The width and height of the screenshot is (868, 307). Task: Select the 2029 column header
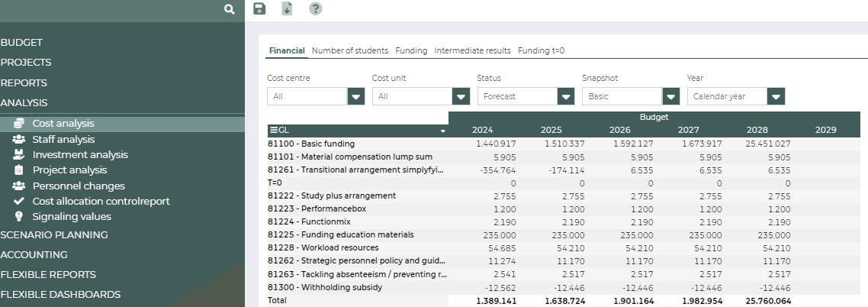click(x=825, y=131)
